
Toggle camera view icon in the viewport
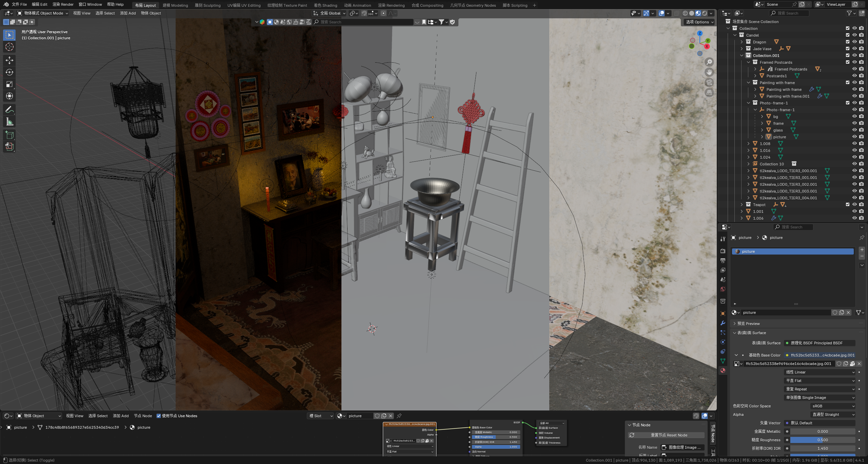(x=709, y=82)
